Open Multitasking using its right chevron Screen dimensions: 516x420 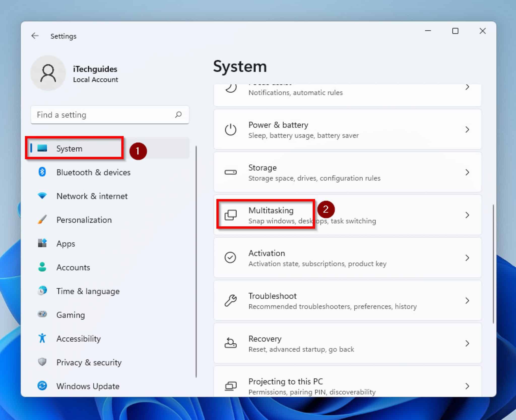[x=467, y=215]
